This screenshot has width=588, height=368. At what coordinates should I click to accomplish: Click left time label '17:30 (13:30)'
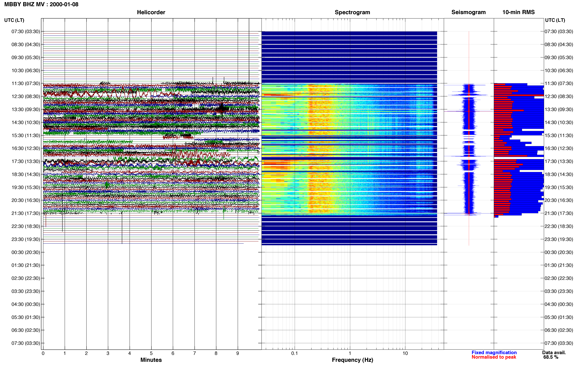pyautogui.click(x=26, y=161)
